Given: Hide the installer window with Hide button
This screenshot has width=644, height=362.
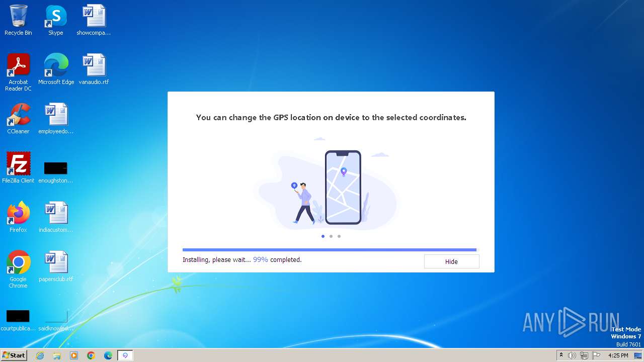Looking at the screenshot, I should click(x=451, y=261).
